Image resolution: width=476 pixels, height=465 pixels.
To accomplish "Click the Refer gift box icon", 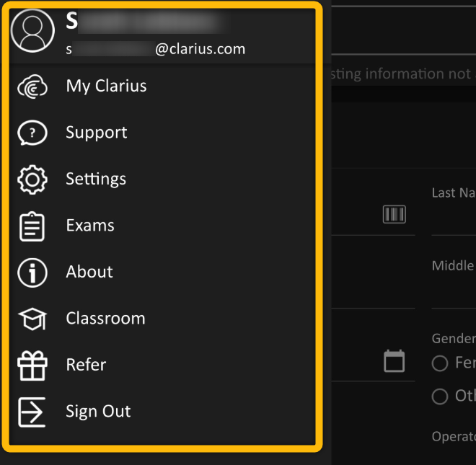I will tap(32, 366).
